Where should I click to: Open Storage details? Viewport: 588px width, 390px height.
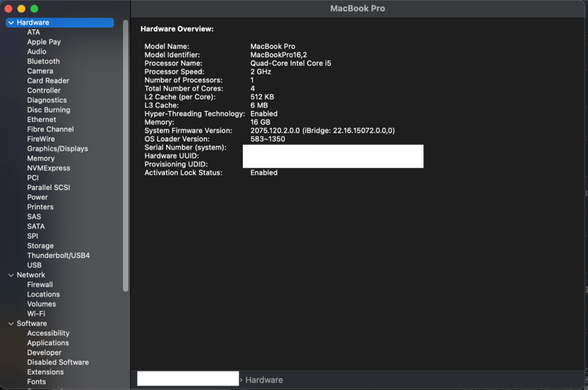[x=41, y=246]
